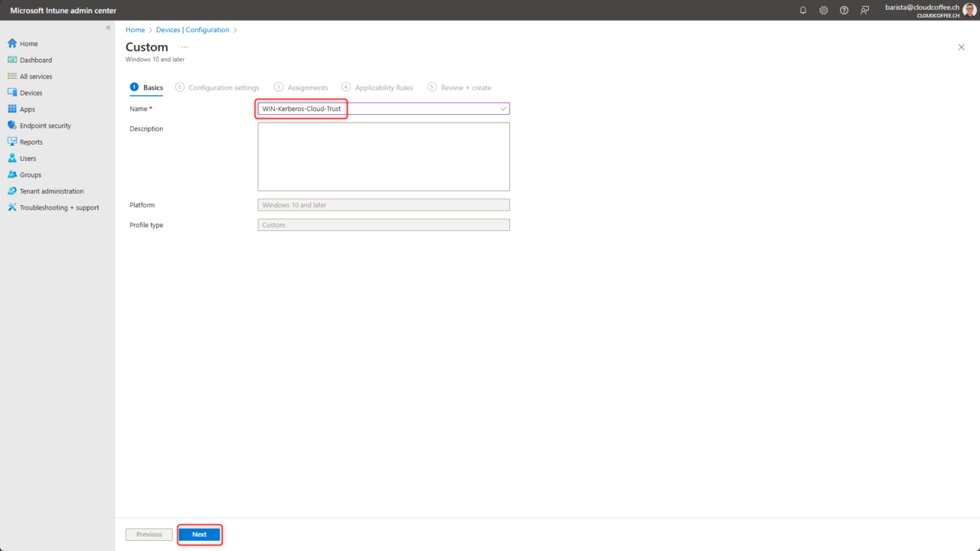The image size is (980, 551).
Task: Switch to the Assignments tab
Action: pyautogui.click(x=306, y=87)
